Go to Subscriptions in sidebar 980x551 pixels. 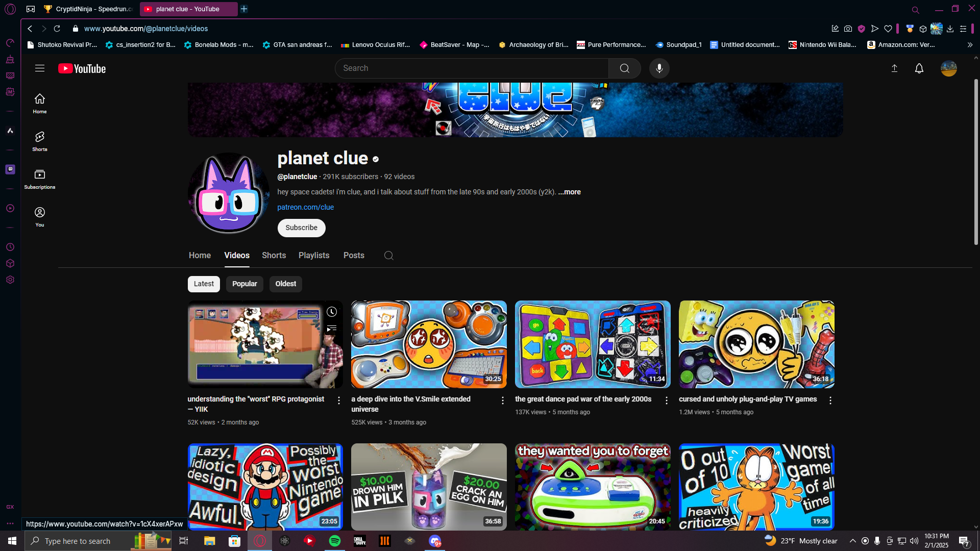(x=40, y=179)
